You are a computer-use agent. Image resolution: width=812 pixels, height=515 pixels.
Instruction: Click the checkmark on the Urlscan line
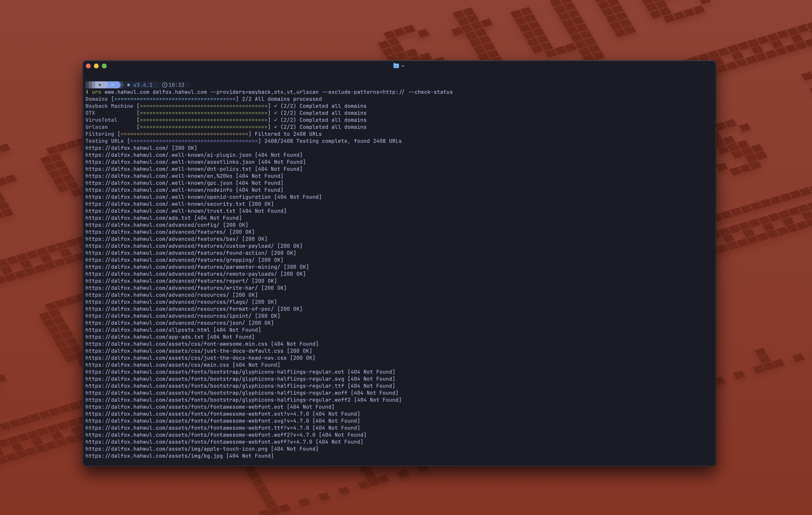[x=276, y=127]
